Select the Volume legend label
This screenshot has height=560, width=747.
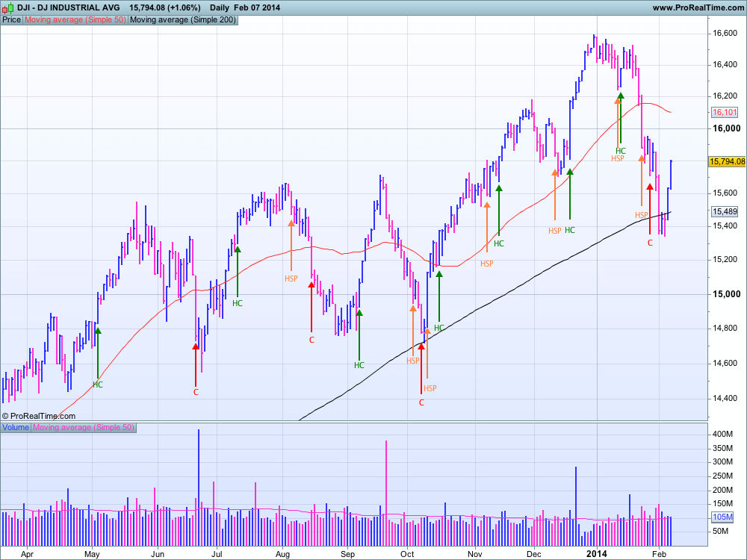point(16,428)
